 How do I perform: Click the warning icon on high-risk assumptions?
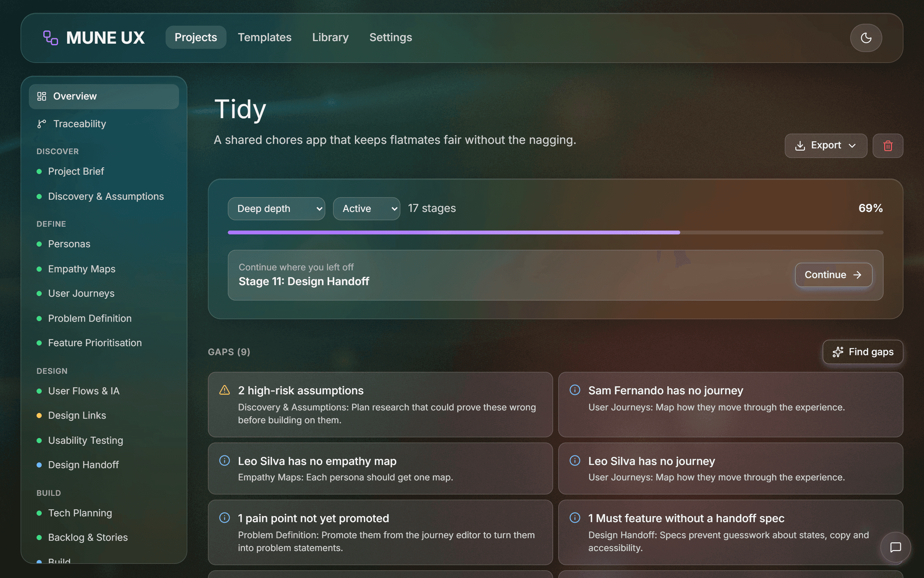coord(225,390)
